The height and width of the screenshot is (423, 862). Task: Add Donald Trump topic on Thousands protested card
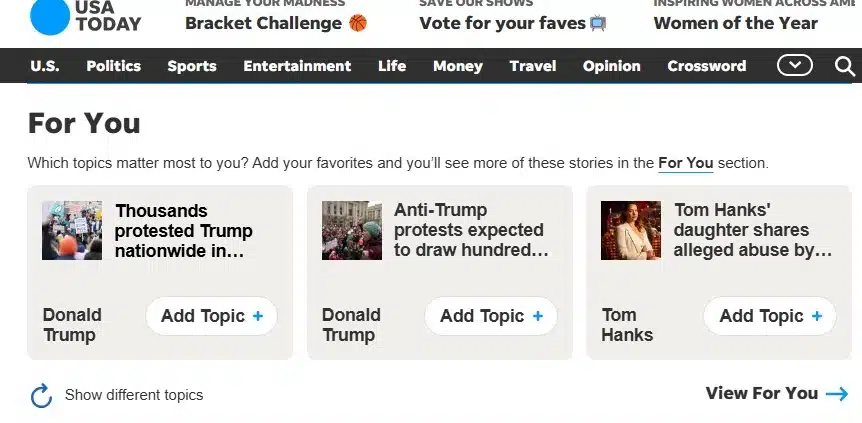pyautogui.click(x=212, y=316)
